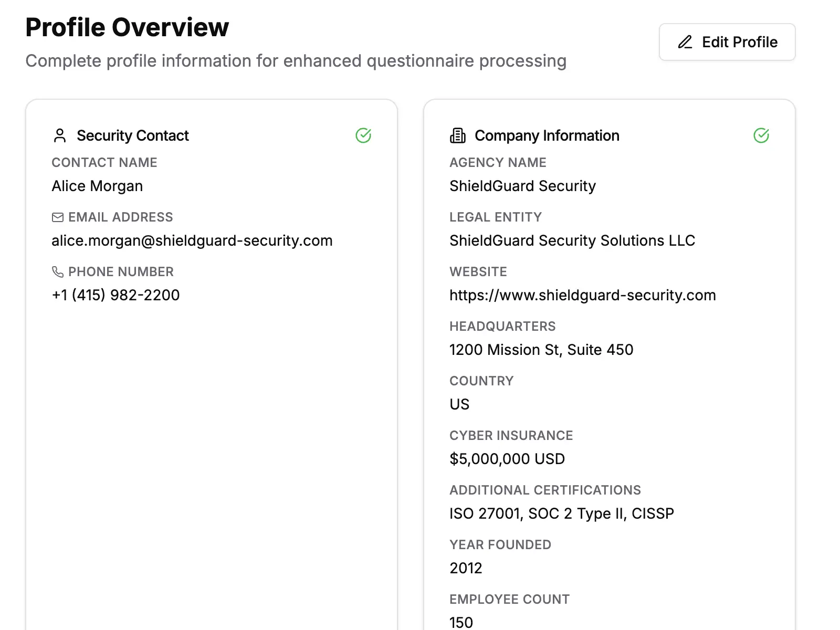The width and height of the screenshot is (840, 630).
Task: Click the green checkmark on Company Information card
Action: (x=762, y=135)
